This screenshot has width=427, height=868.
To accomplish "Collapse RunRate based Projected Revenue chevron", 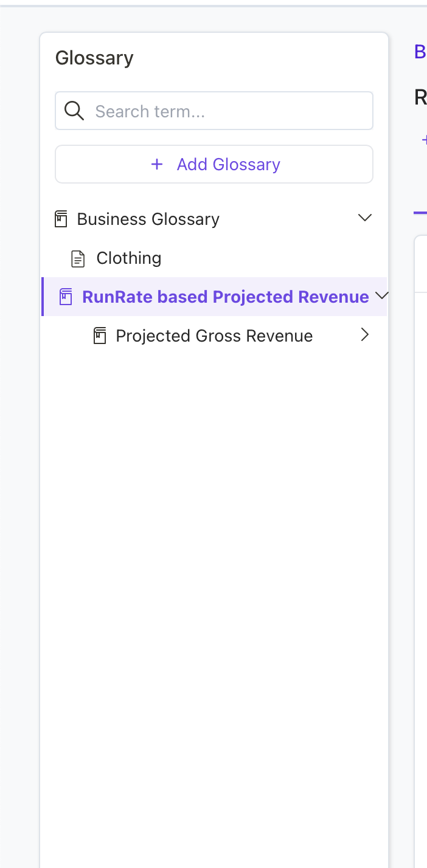I will [x=382, y=295].
